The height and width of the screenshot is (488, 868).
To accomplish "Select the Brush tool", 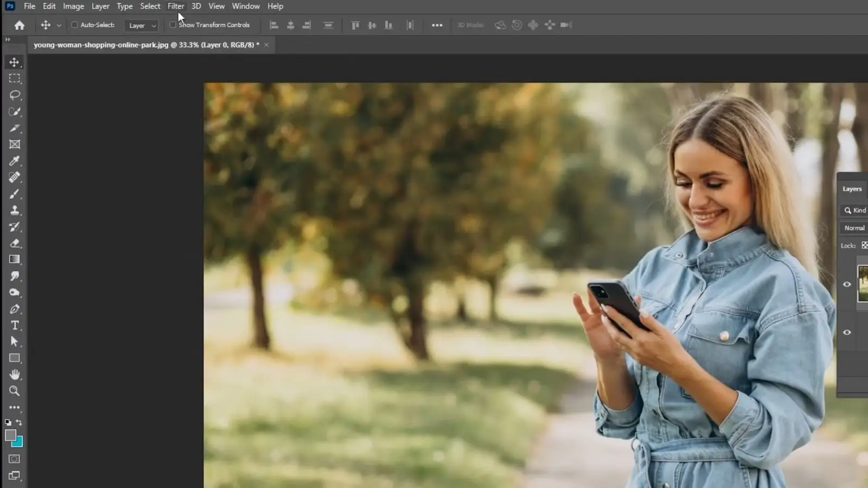I will pos(15,194).
